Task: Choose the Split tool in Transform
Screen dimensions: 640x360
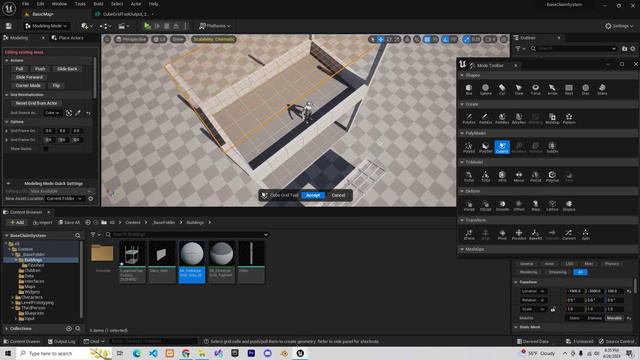Action: tap(585, 235)
